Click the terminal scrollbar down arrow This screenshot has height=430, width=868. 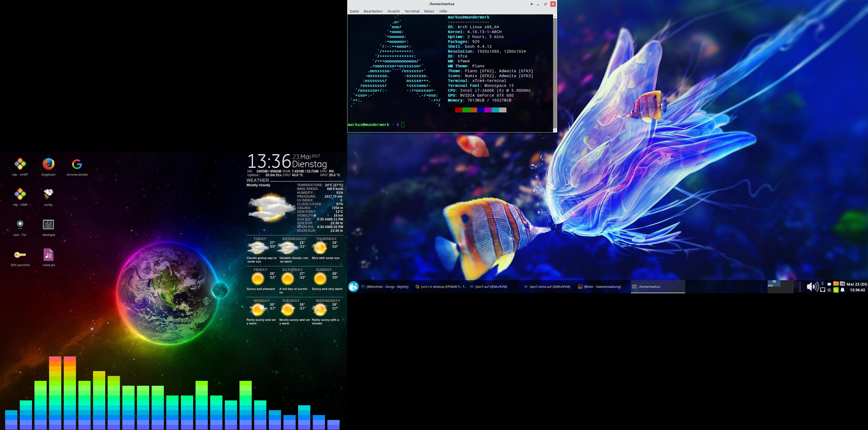tap(555, 130)
